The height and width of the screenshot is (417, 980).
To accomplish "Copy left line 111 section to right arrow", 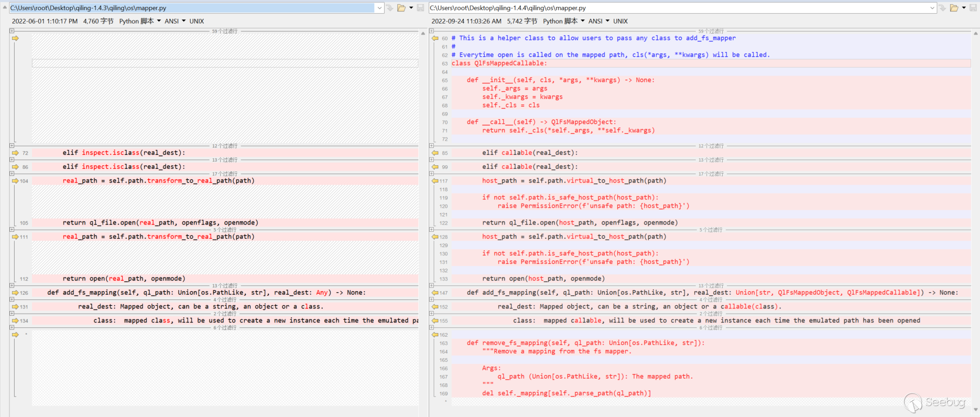I will point(15,237).
